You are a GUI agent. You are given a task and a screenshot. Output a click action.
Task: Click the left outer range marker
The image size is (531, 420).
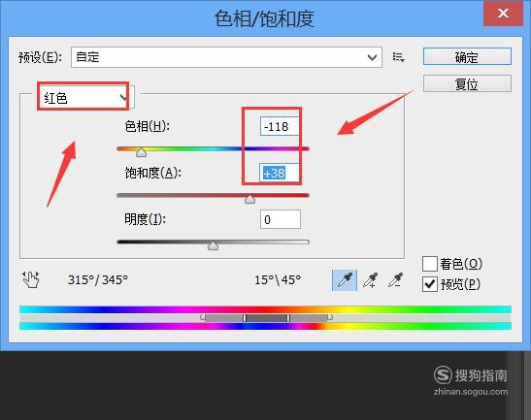(x=203, y=317)
